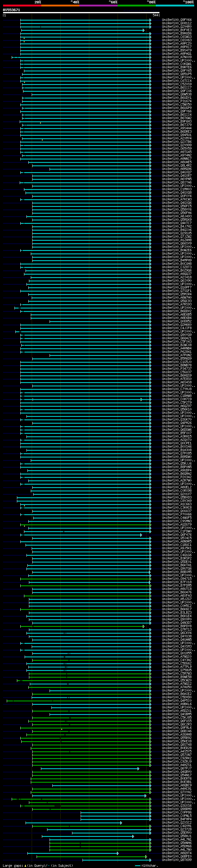Click the UniRef100_C6TCC4 entry
Image resolution: width=197 pixels, height=868 pixels.
pyautogui.click(x=177, y=81)
